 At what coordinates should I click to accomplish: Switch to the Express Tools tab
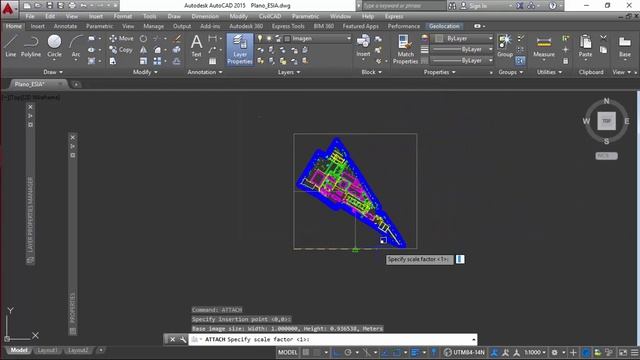click(x=288, y=26)
